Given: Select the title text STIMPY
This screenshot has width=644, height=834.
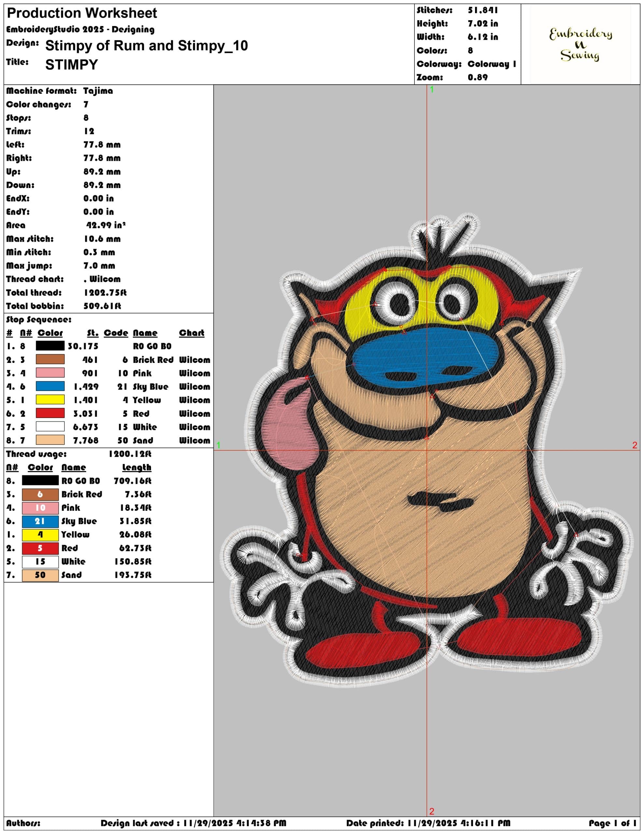Looking at the screenshot, I should pyautogui.click(x=71, y=65).
